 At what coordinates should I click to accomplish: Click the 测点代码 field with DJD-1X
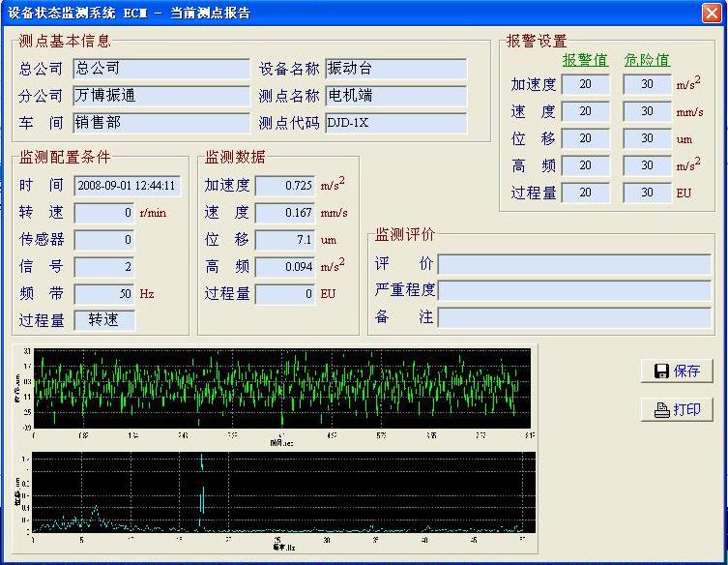point(395,123)
